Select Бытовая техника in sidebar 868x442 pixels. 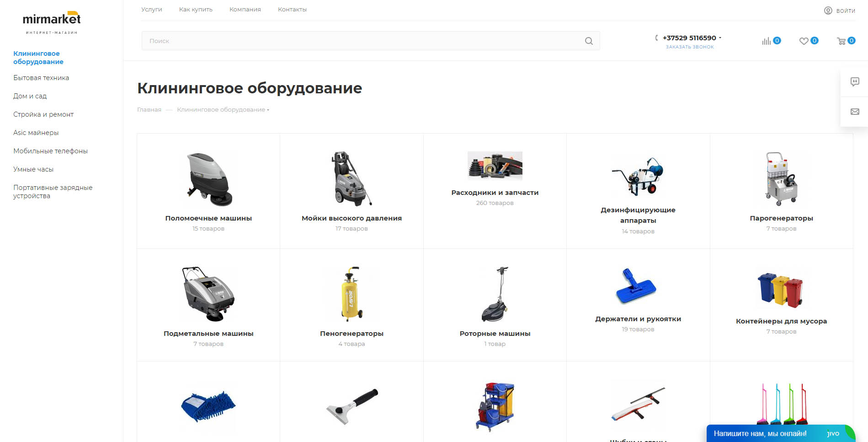tap(41, 78)
